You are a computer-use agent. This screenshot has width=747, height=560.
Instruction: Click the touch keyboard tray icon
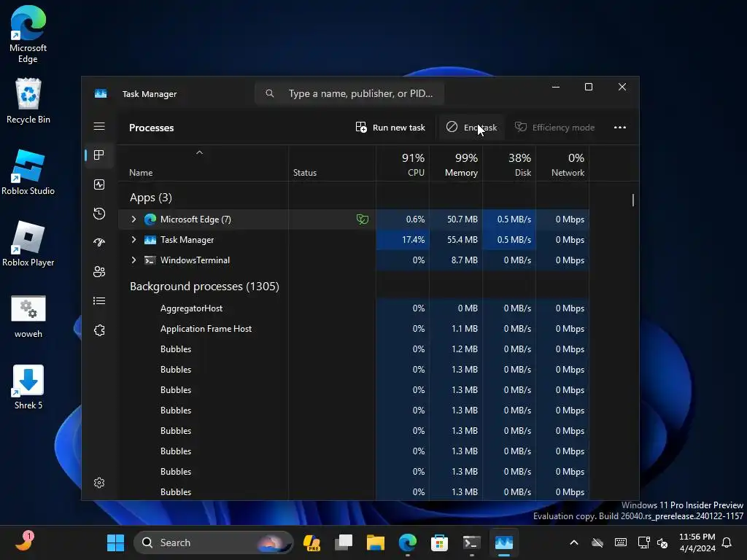coord(620,542)
